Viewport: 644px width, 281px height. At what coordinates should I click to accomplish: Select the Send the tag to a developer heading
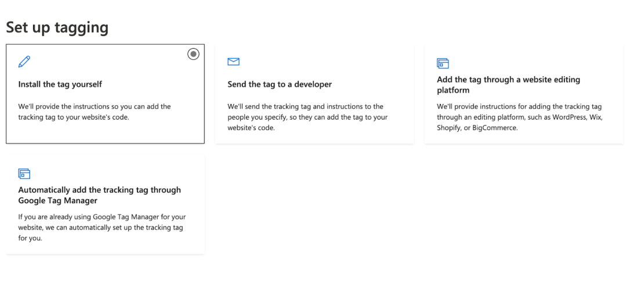(280, 84)
